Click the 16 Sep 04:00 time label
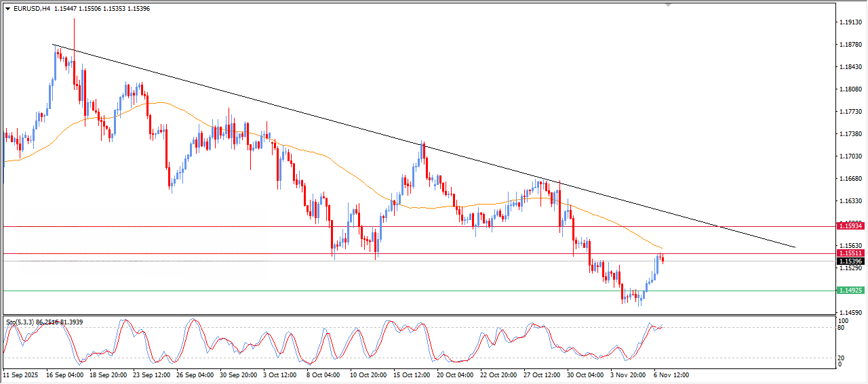Viewport: 868px width, 384px height. pyautogui.click(x=64, y=375)
